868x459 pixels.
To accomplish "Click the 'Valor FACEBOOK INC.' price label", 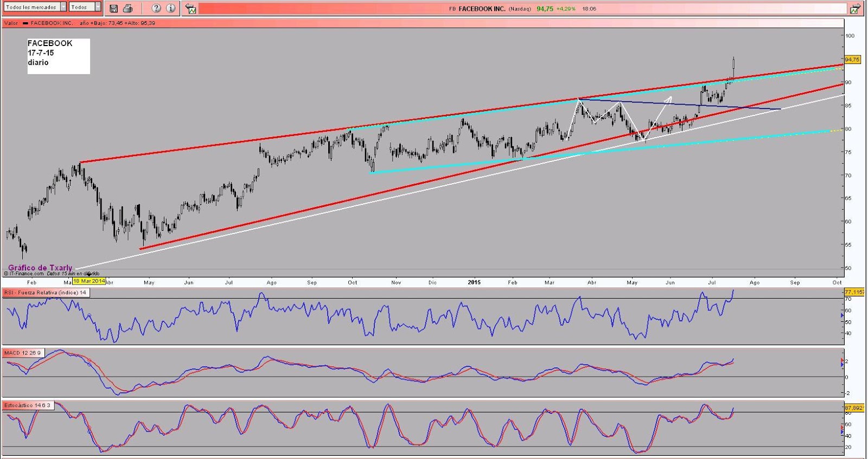I will coord(38,23).
